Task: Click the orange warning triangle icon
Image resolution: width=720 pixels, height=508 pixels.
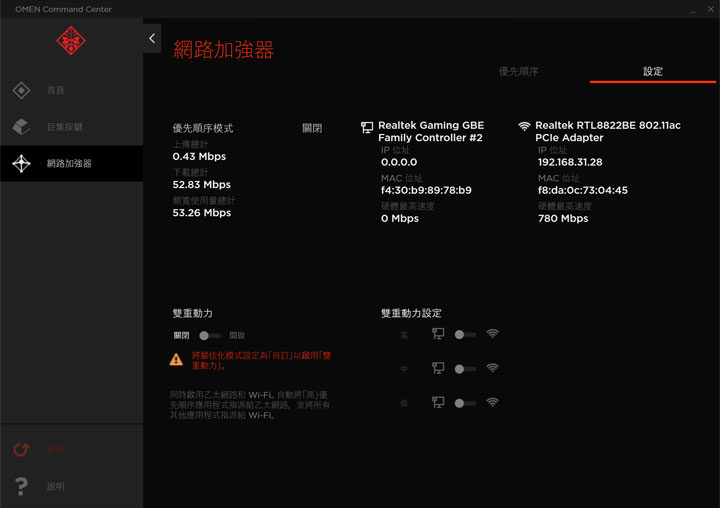Action: coord(176,359)
